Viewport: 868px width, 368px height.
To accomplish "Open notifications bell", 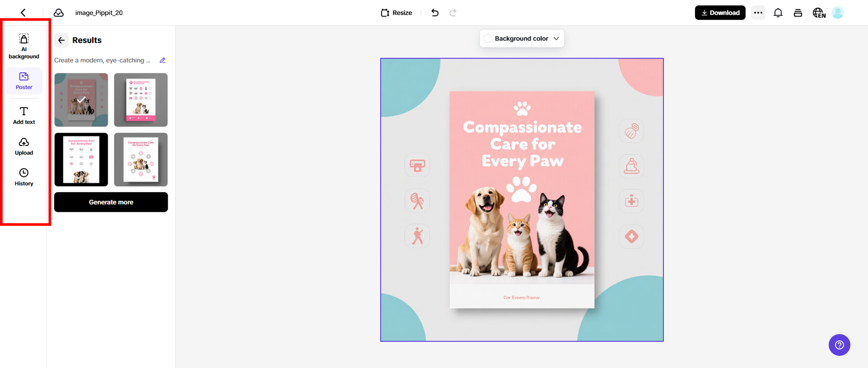I will 778,13.
